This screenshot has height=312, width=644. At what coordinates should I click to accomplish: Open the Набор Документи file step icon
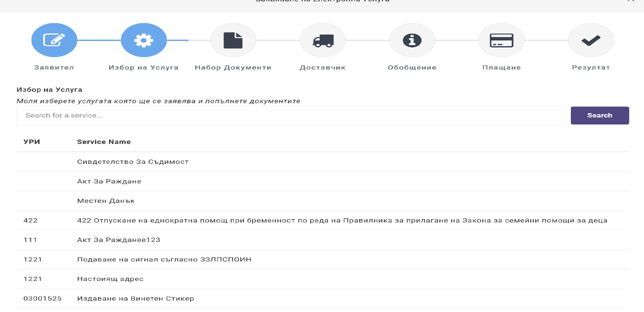click(x=233, y=40)
